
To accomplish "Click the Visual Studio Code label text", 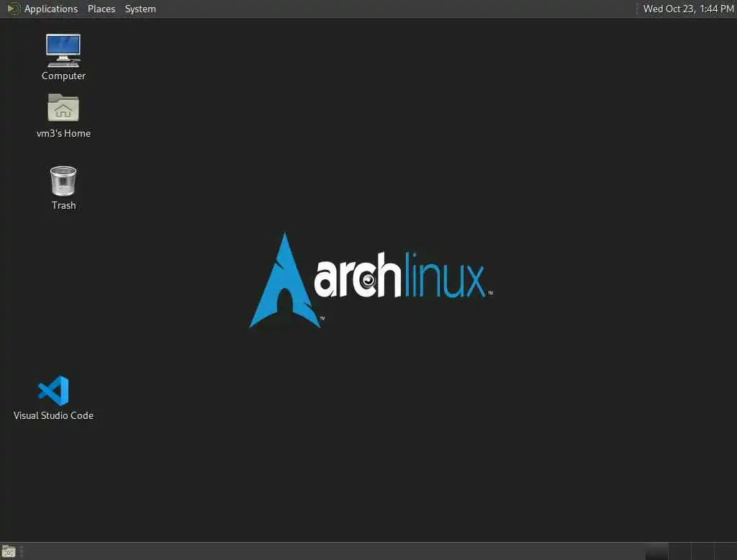I will click(53, 415).
